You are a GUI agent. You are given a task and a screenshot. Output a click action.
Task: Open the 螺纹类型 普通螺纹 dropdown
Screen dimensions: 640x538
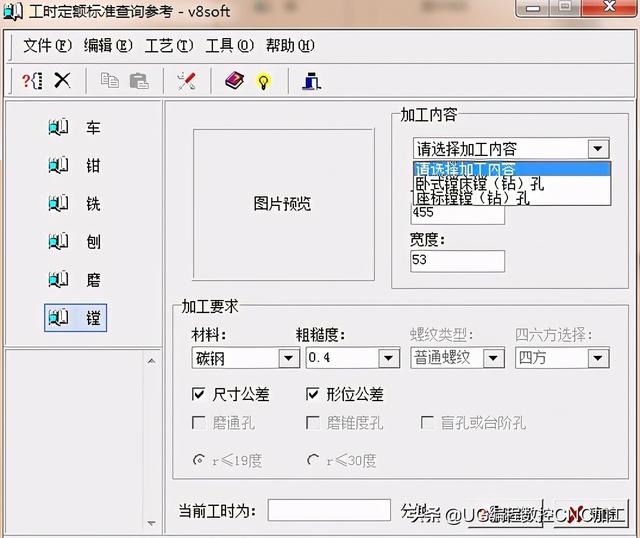tap(493, 358)
